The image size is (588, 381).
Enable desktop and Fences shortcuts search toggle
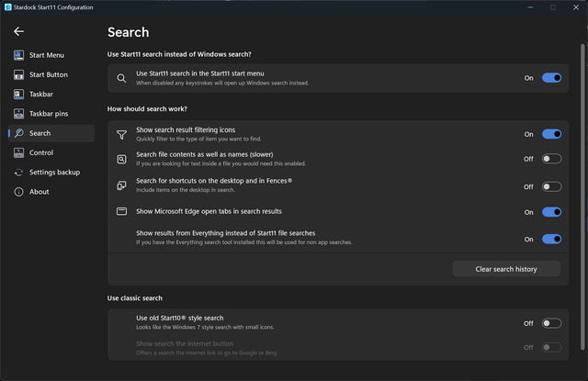point(551,186)
